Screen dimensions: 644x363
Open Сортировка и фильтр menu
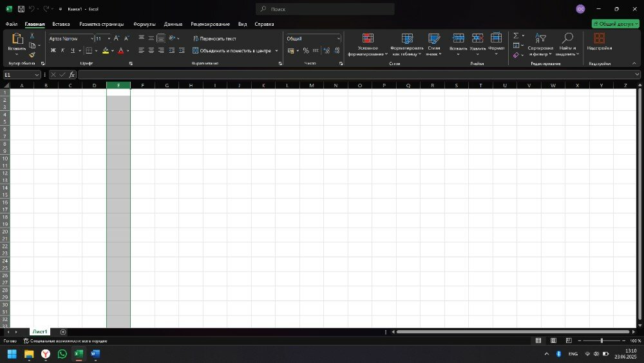tap(540, 44)
